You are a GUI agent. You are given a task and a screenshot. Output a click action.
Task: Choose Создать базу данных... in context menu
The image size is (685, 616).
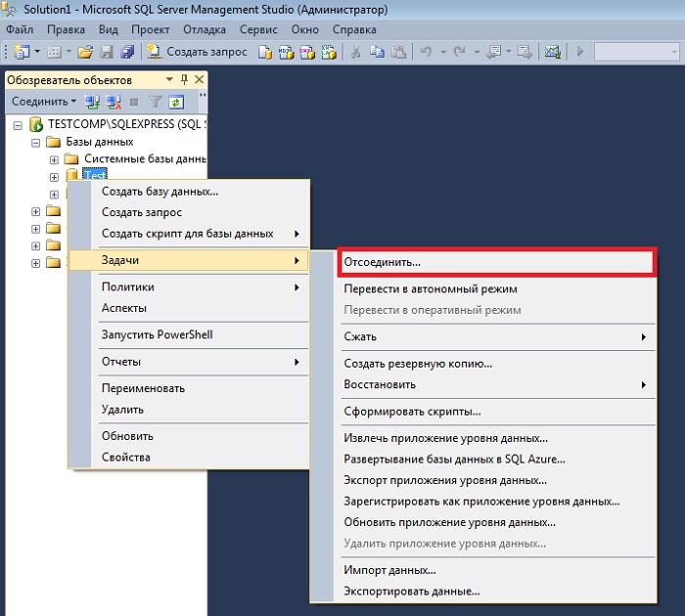[189, 192]
